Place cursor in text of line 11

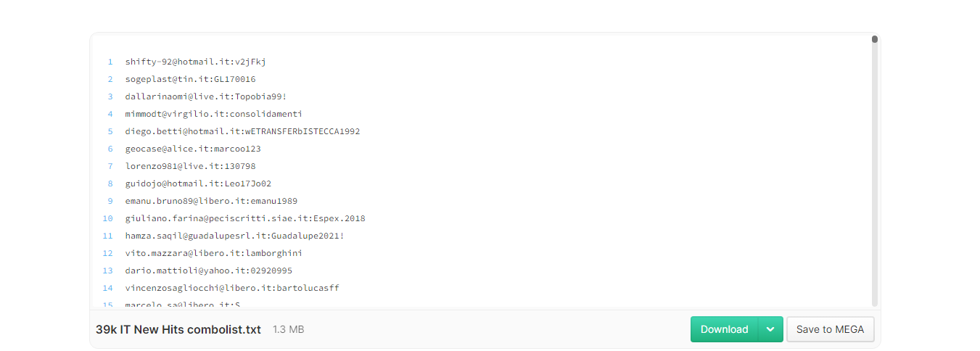234,236
